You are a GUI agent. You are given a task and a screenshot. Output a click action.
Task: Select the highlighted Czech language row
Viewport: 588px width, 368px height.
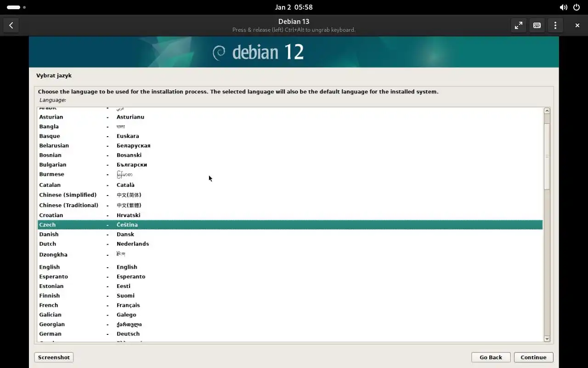coord(290,224)
